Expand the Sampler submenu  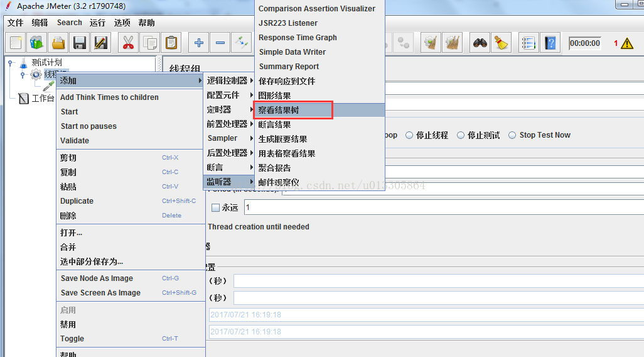tap(229, 138)
